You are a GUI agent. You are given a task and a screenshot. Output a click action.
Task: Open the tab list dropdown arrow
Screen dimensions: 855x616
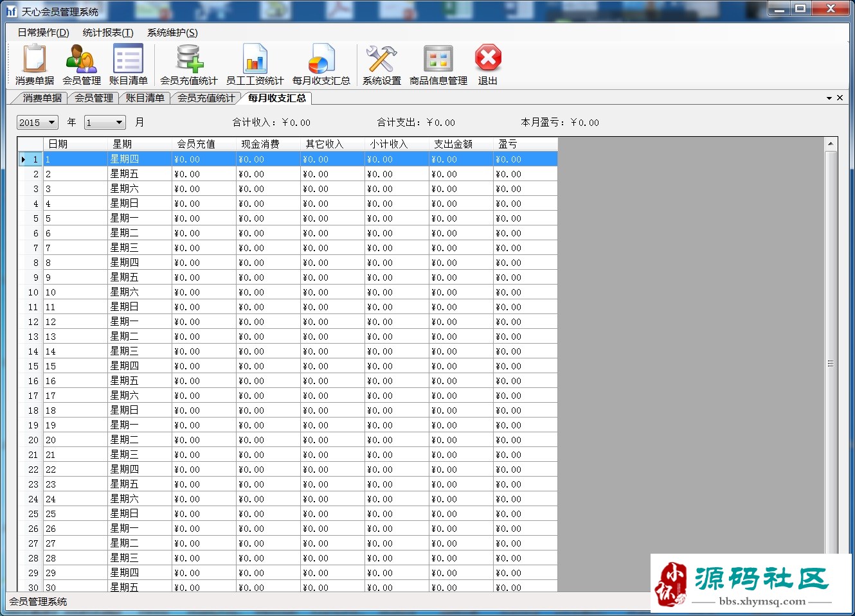829,98
